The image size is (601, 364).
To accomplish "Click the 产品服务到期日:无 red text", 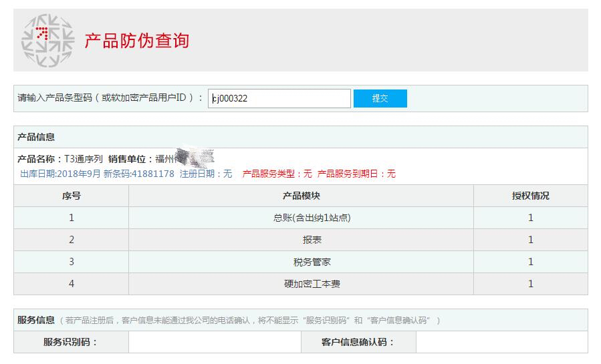I will (x=356, y=174).
